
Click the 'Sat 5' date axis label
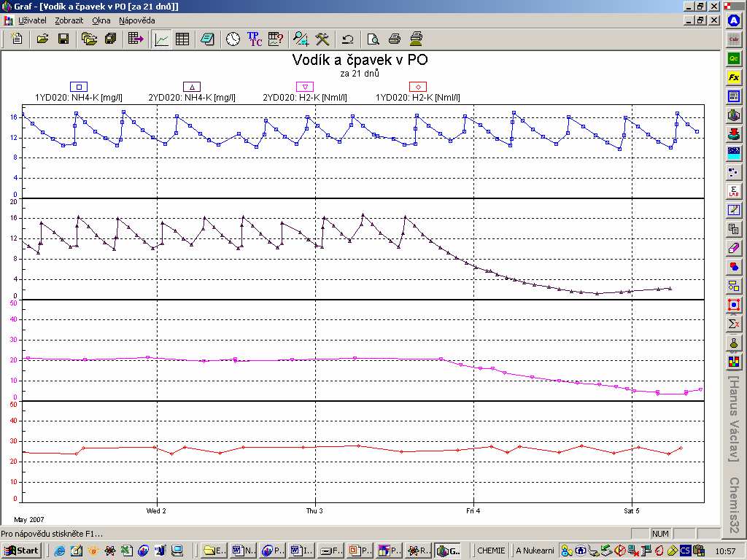(x=632, y=511)
